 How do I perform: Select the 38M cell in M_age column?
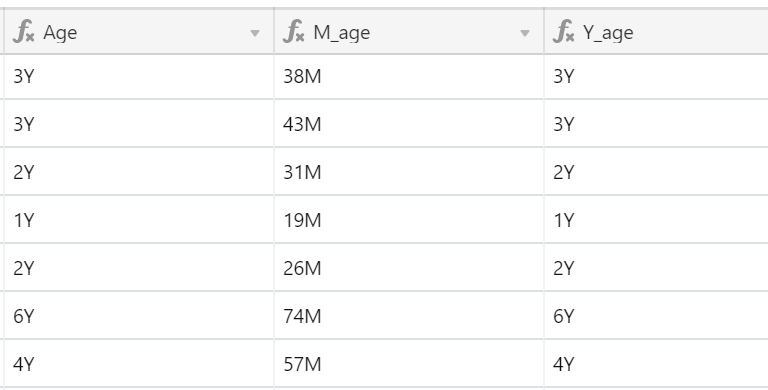409,76
